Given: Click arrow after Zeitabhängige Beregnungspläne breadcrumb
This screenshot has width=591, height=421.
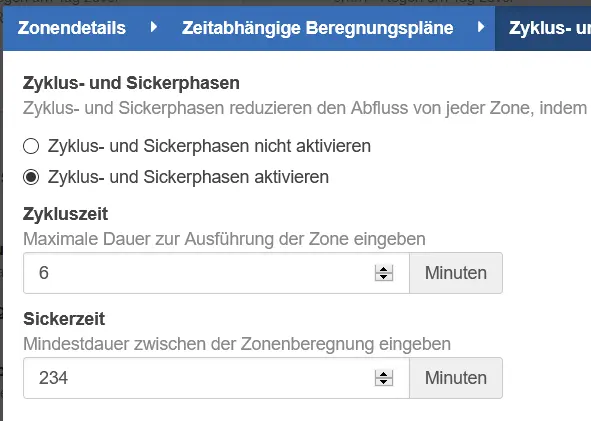Looking at the screenshot, I should [x=481, y=27].
